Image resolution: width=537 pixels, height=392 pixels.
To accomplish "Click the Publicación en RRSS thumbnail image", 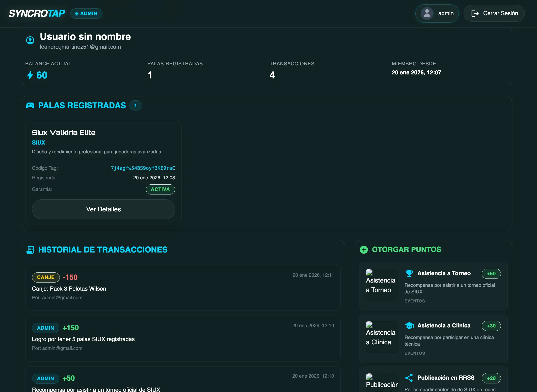I will pyautogui.click(x=382, y=382).
